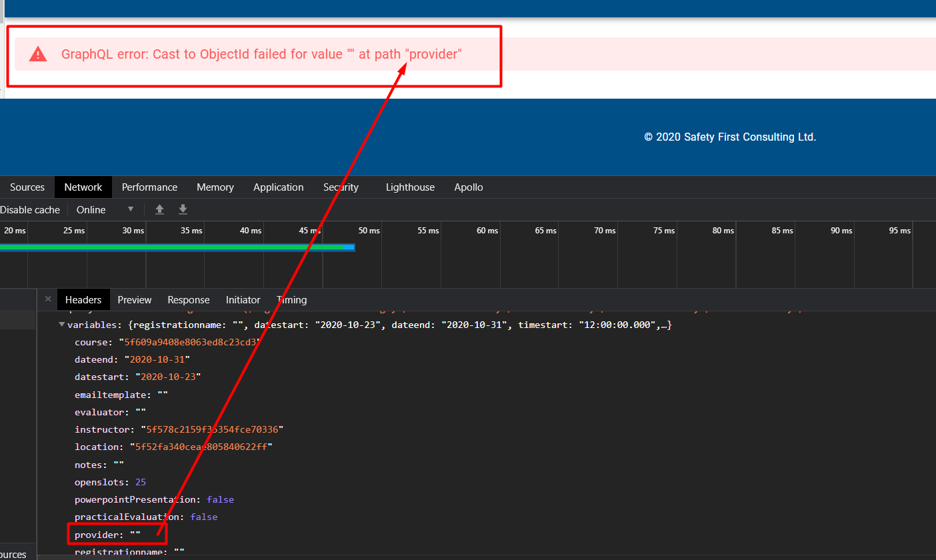Open the Apollo devtools tab
The image size is (936, 560).
point(469,187)
